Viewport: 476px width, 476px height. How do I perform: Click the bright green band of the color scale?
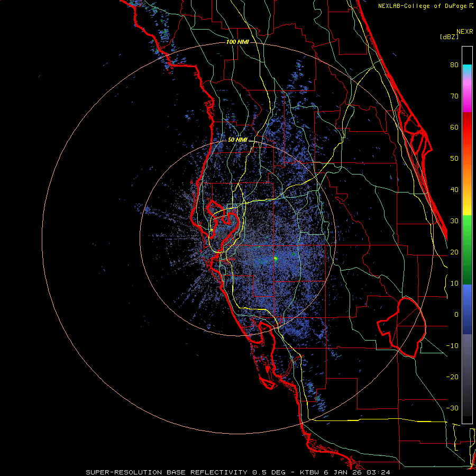point(467,225)
